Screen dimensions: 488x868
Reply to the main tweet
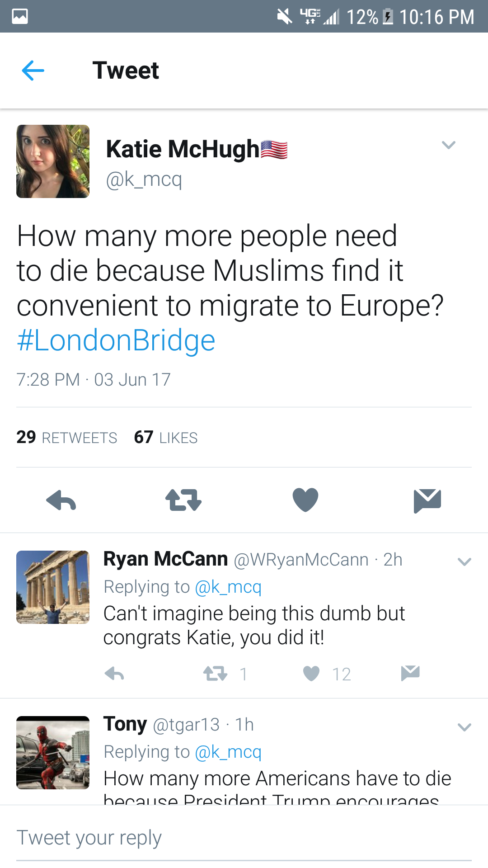click(x=61, y=500)
